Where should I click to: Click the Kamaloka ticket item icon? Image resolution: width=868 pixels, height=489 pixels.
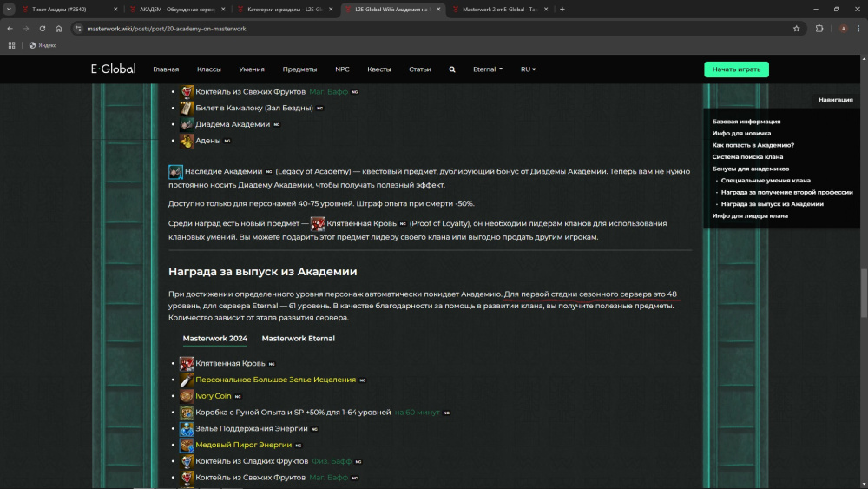[187, 108]
